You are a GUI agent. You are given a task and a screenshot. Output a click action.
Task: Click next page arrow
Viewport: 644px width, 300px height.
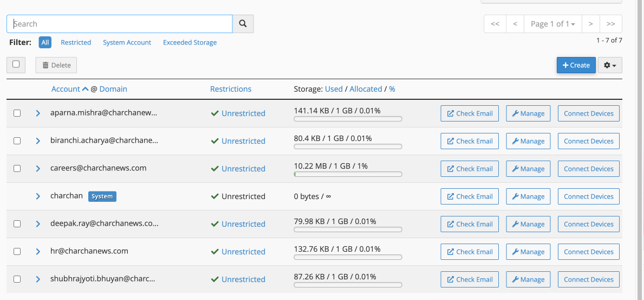click(590, 24)
